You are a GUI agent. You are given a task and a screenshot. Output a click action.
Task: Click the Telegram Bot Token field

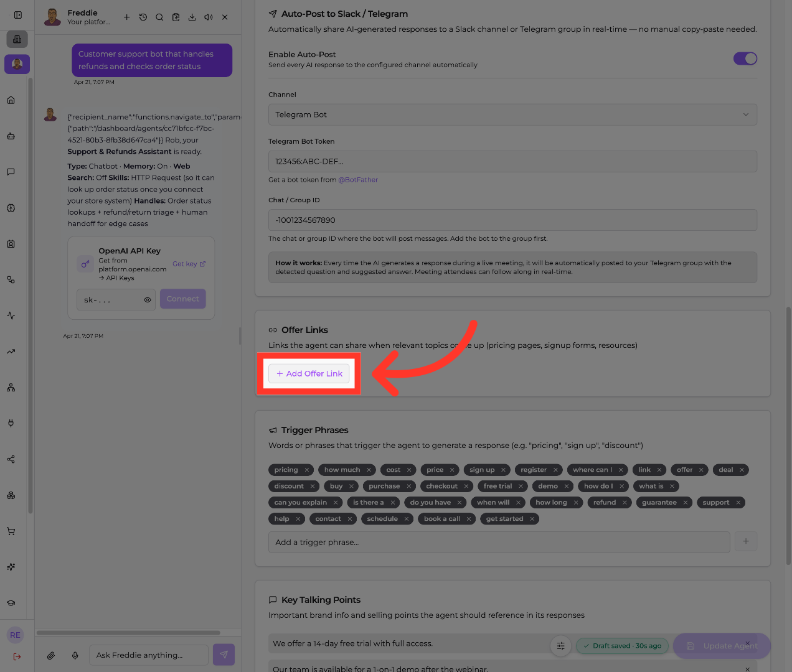pyautogui.click(x=512, y=161)
